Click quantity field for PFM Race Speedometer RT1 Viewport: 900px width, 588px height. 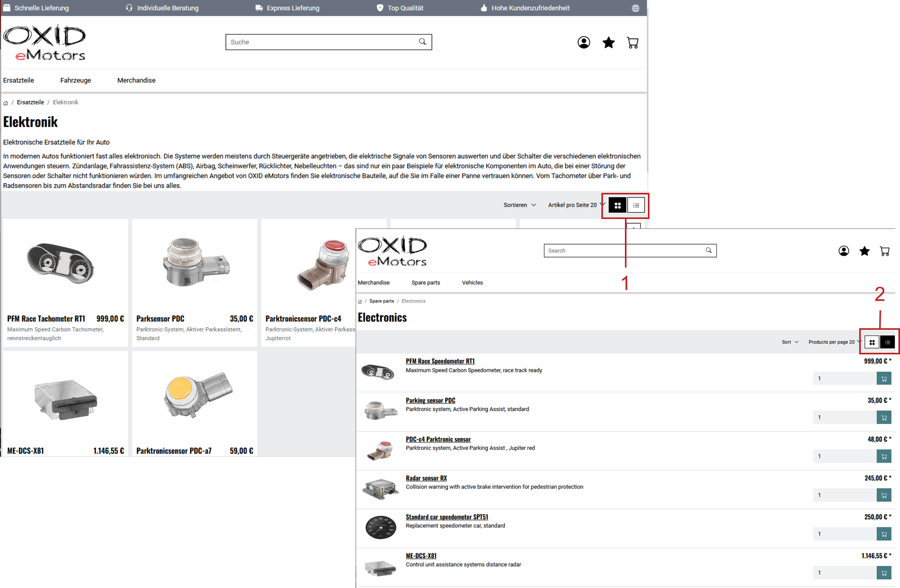pyautogui.click(x=845, y=378)
